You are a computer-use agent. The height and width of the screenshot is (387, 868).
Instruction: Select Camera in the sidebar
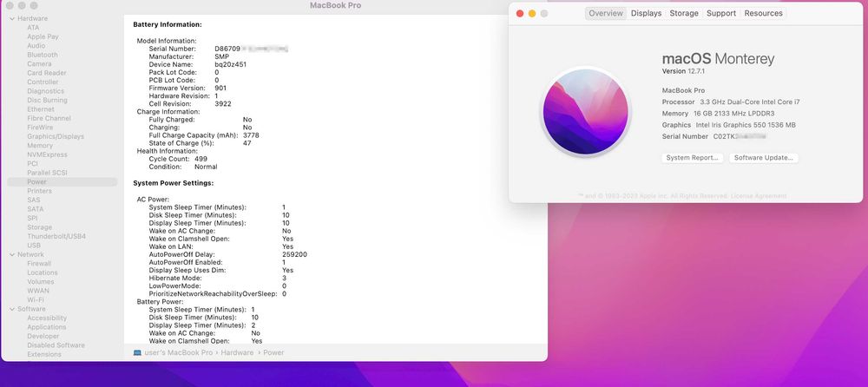39,63
